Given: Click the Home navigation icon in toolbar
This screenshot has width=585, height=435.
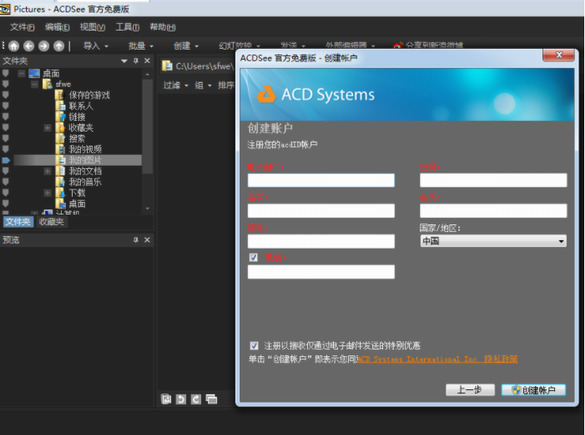Looking at the screenshot, I should pos(14,46).
